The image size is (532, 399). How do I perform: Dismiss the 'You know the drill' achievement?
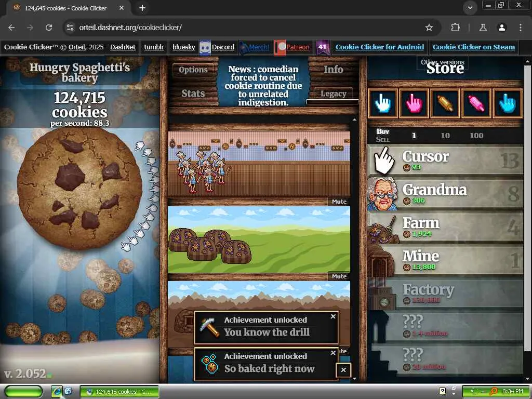(333, 316)
